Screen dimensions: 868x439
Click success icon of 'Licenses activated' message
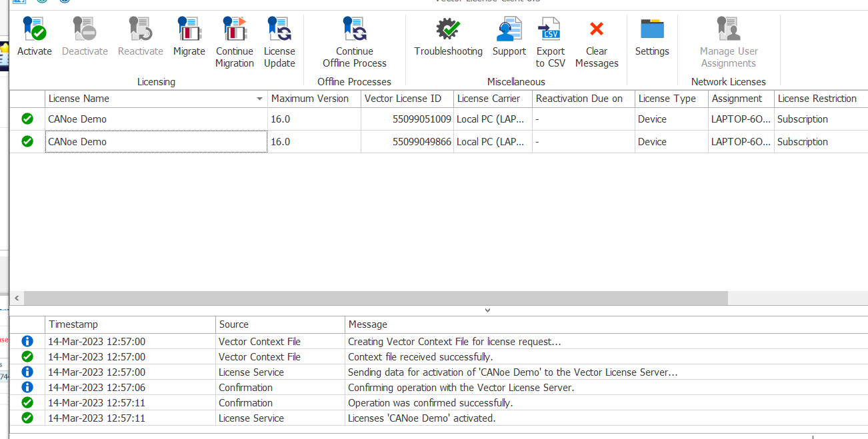tap(27, 418)
